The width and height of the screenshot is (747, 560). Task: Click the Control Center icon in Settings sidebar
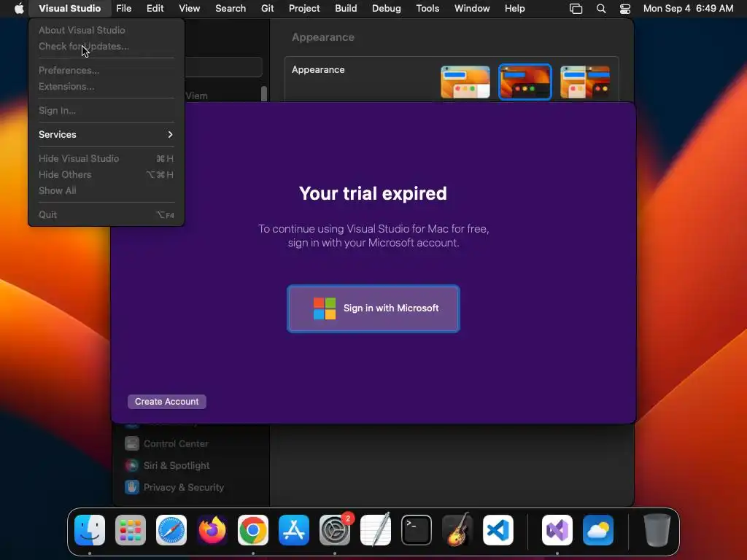[132, 443]
